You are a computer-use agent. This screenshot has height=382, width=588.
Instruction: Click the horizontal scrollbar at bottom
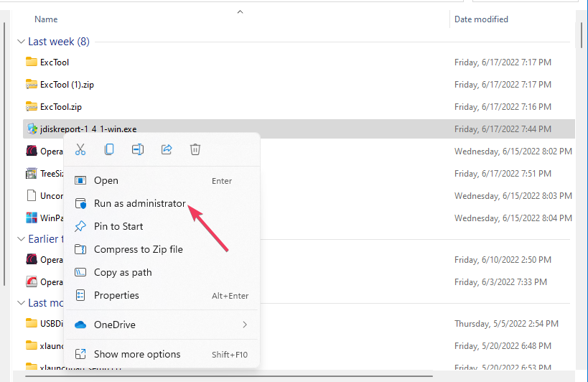pyautogui.click(x=229, y=376)
